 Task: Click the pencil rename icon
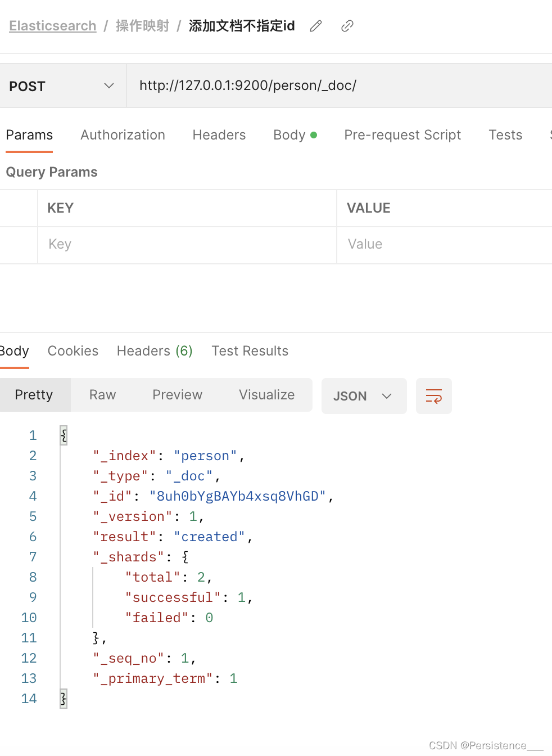(x=316, y=26)
